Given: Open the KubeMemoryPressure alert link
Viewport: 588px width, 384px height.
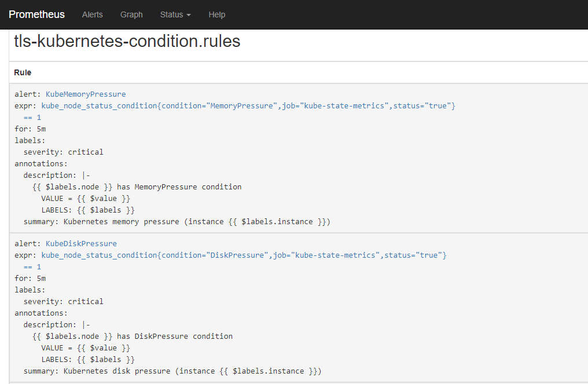Looking at the screenshot, I should pyautogui.click(x=85, y=94).
